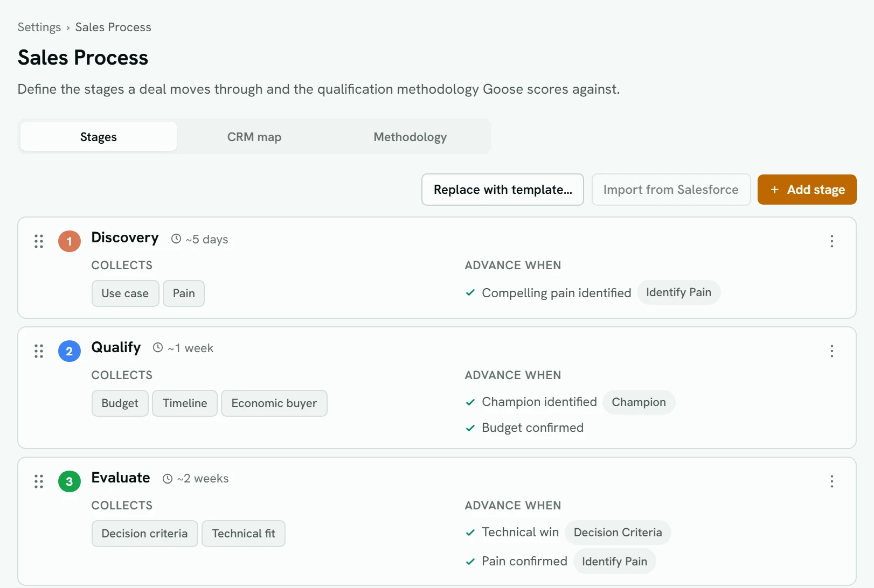Click the Identify Pain tag in Discovery
Image resolution: width=874 pixels, height=588 pixels.
(x=679, y=292)
